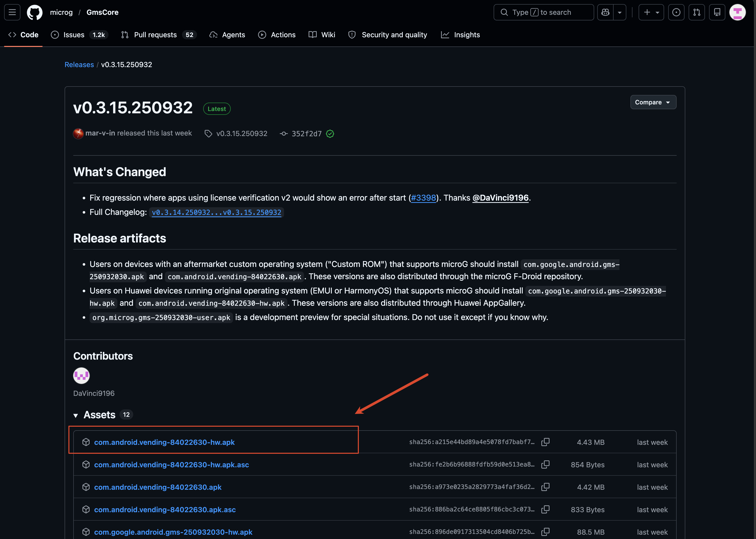
Task: Switch to the Pull requests tab
Action: pos(159,35)
